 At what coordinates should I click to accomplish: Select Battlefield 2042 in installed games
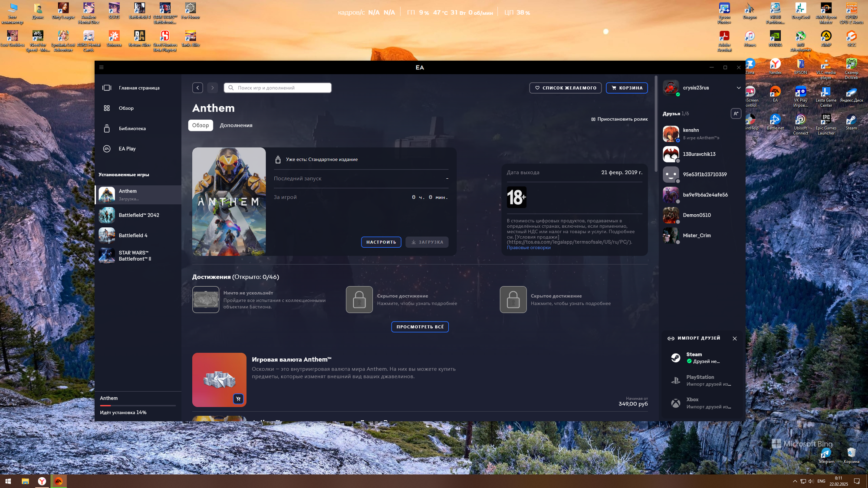tap(138, 215)
